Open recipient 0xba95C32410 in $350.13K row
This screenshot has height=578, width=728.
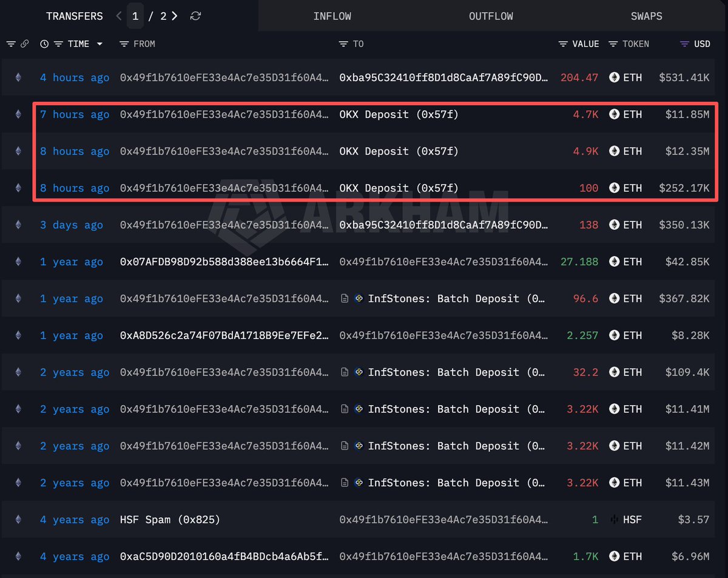[444, 225]
